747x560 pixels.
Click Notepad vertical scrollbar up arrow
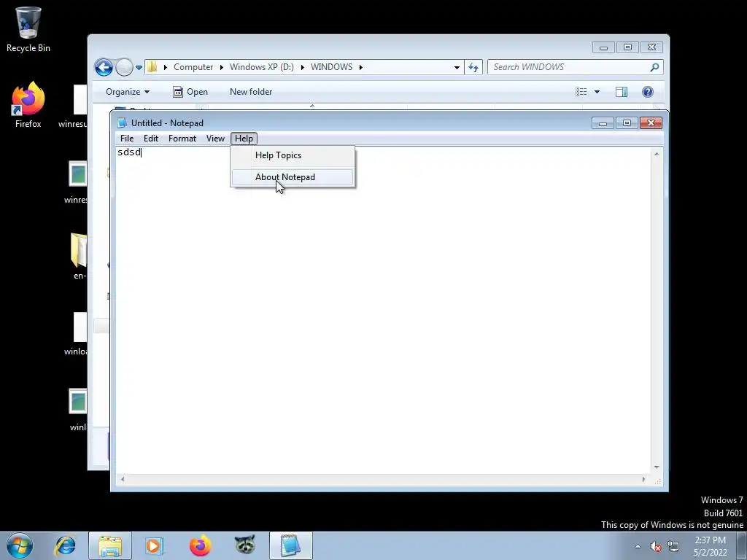(657, 154)
